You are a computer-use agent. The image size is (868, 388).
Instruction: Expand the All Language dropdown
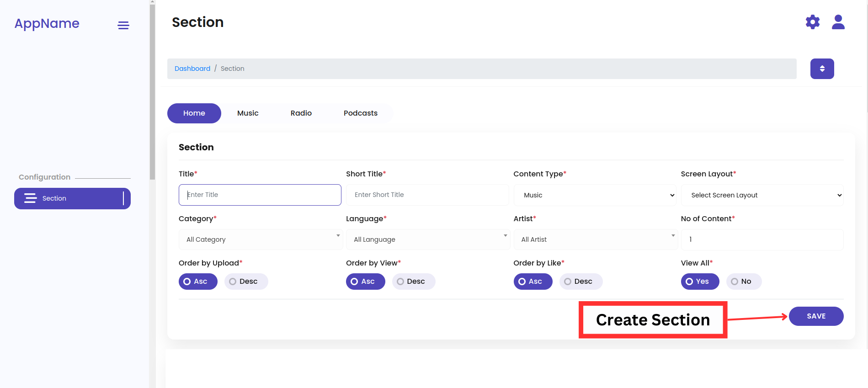coord(428,239)
